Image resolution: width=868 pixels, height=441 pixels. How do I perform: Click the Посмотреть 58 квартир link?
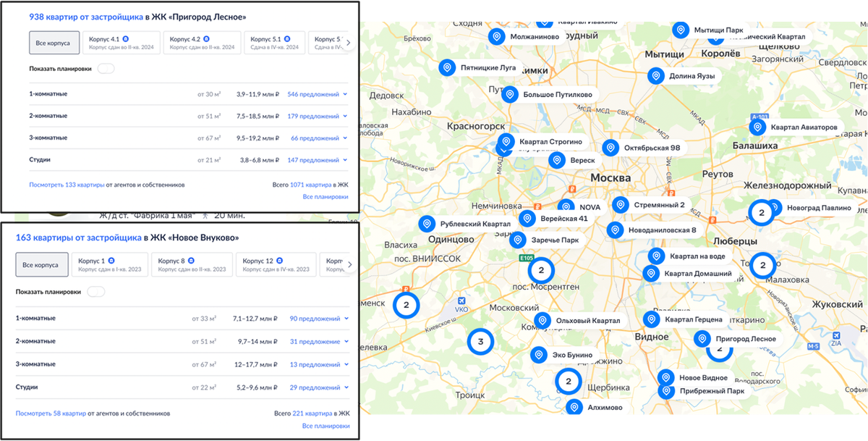[x=51, y=413]
